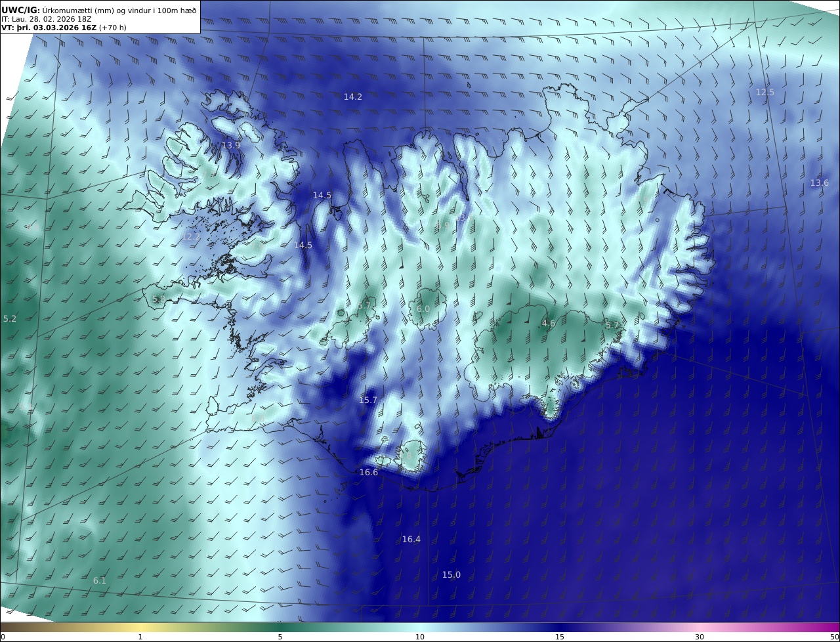
Task: Select the 15.0 precipitation value
Action: (x=451, y=574)
